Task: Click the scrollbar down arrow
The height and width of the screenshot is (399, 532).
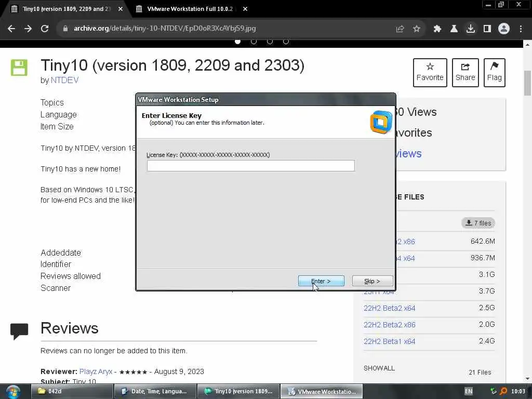Action: (x=527, y=379)
